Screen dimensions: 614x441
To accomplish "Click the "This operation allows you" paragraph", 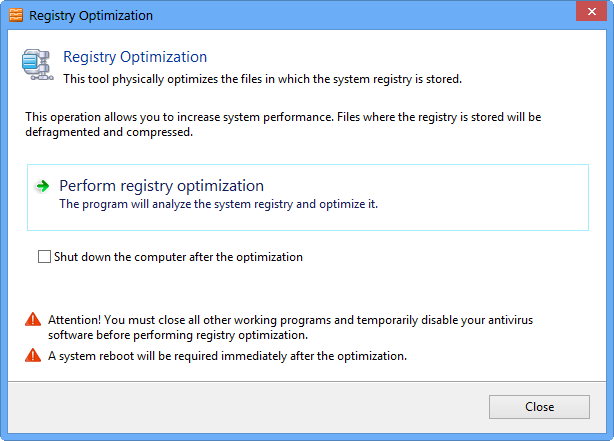I will click(x=283, y=117).
